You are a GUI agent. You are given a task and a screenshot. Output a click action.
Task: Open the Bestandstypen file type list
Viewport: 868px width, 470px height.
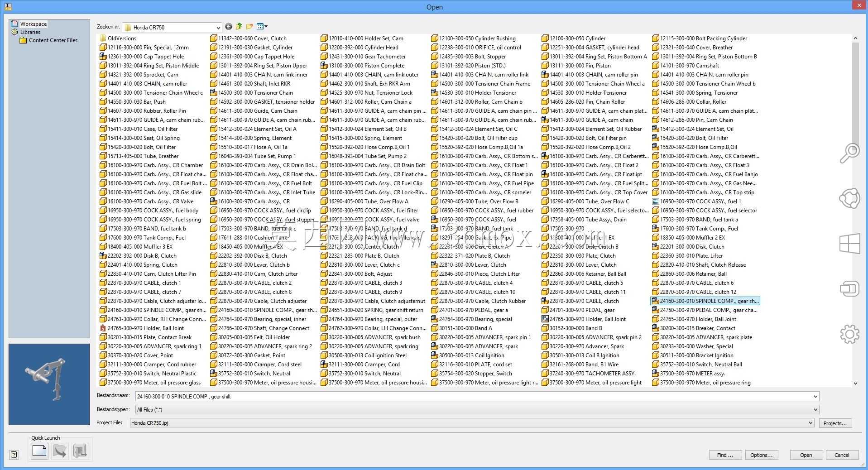tap(815, 410)
